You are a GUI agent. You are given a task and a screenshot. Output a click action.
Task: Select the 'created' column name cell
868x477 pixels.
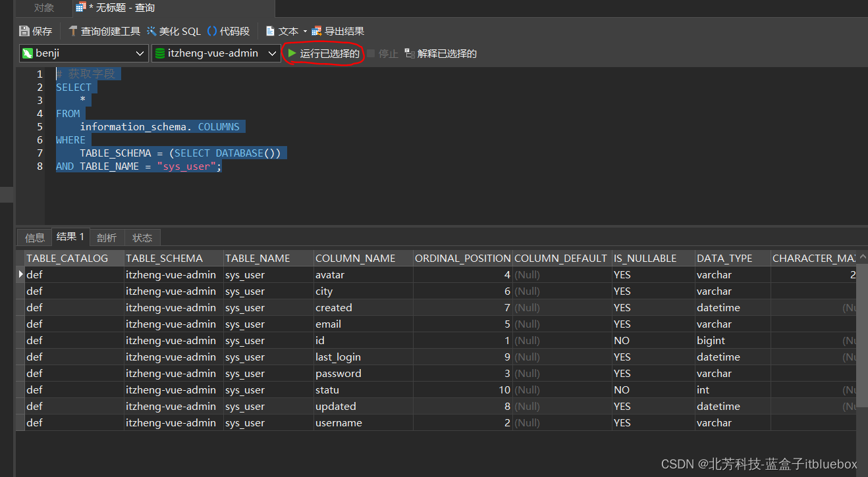pos(364,307)
